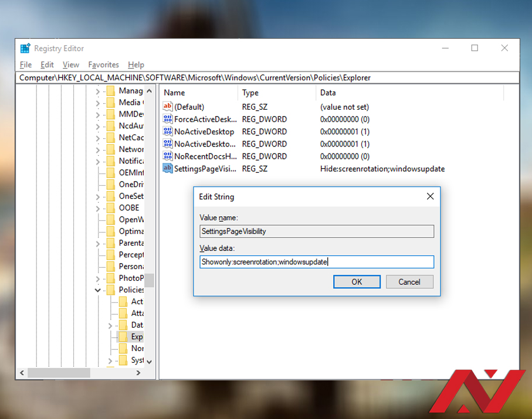The image size is (532, 419).
Task: Click the registry path address bar
Action: [x=267, y=77]
